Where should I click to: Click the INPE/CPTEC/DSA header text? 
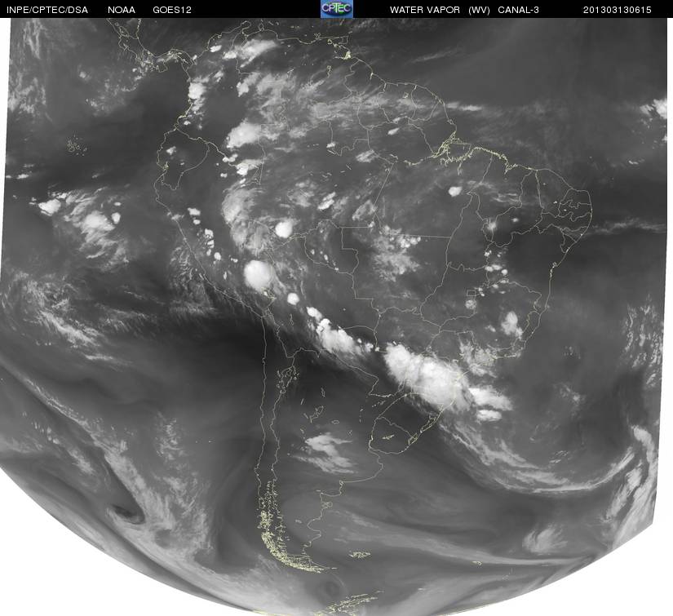47,10
